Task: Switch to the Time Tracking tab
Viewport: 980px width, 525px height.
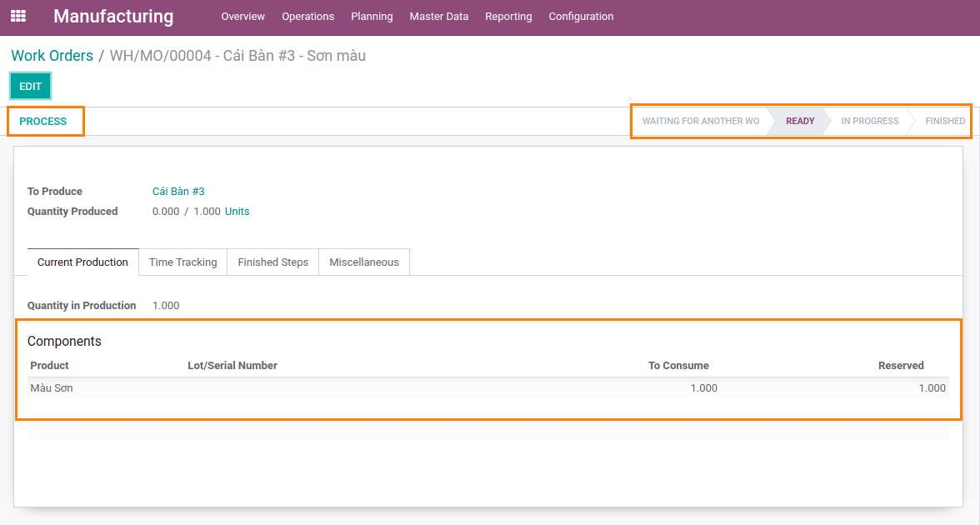Action: click(183, 262)
